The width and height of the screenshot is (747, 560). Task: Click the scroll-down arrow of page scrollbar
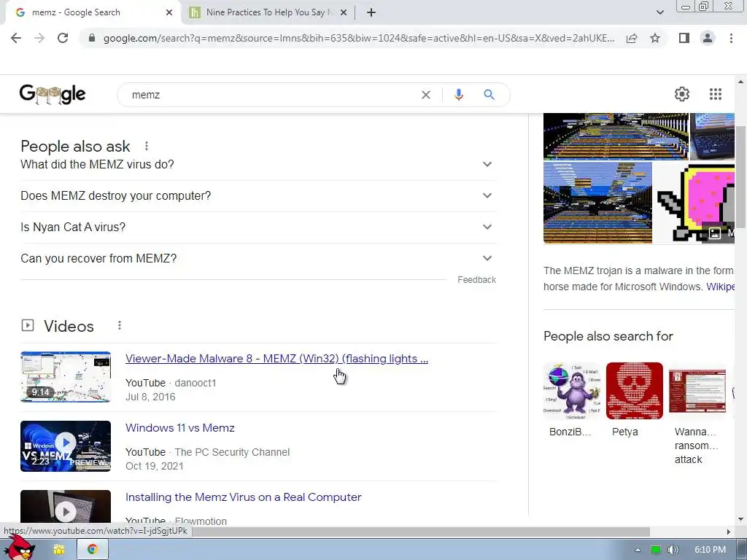coord(741,519)
